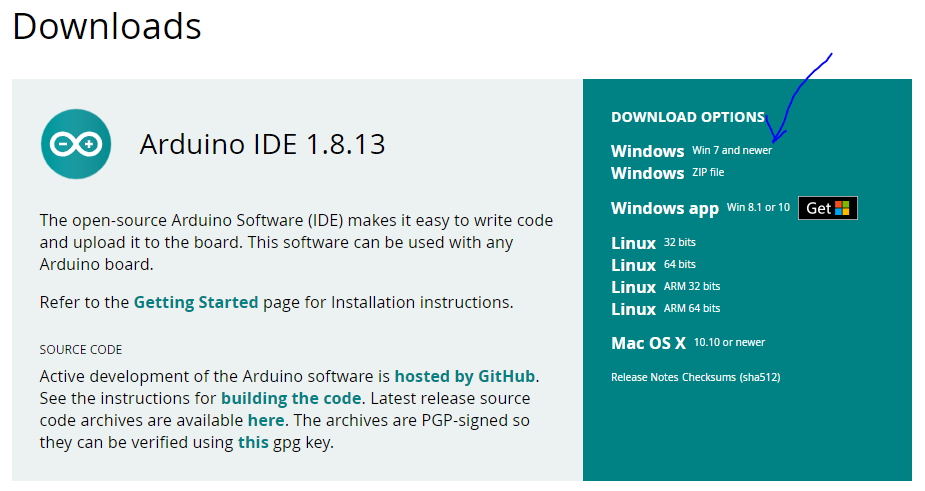
Task: Download Linux 32 bits version
Action: [x=653, y=243]
